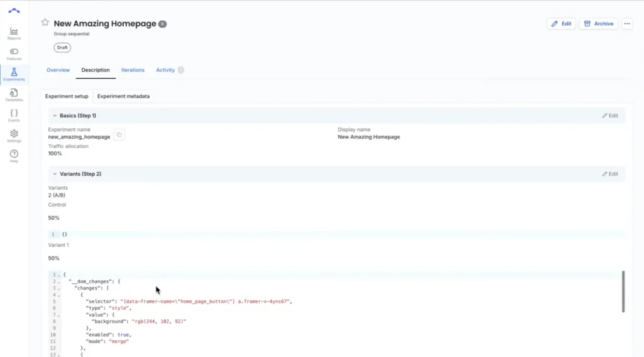
Task: Collapse the Variants (Step 2) section
Action: pos(55,174)
